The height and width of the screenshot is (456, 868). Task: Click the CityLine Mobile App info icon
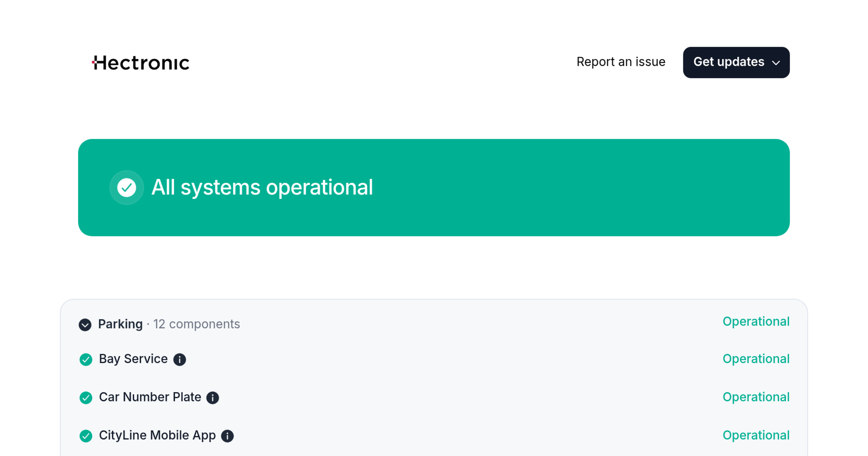tap(227, 436)
